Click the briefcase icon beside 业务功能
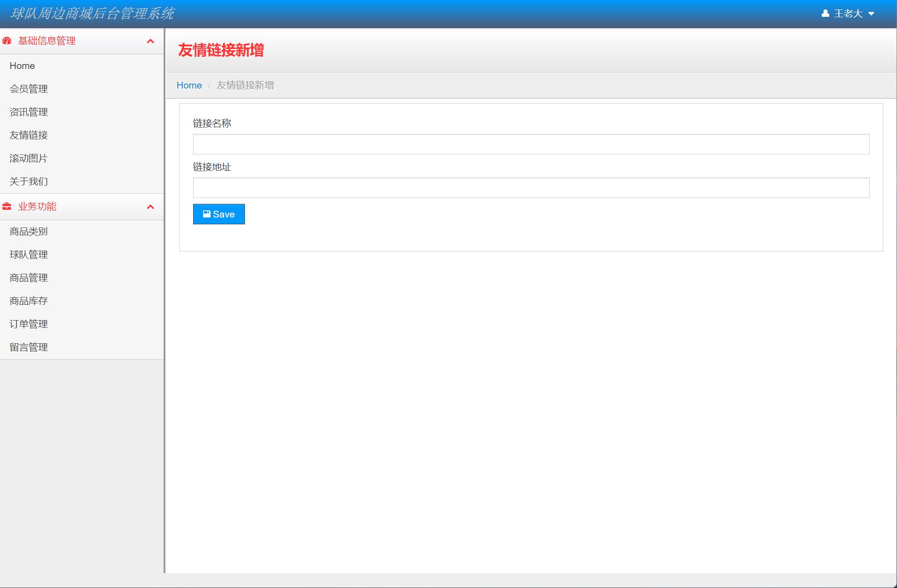 [x=7, y=207]
